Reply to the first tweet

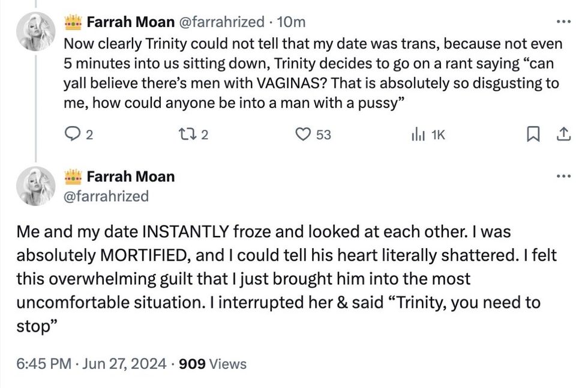coord(74,135)
